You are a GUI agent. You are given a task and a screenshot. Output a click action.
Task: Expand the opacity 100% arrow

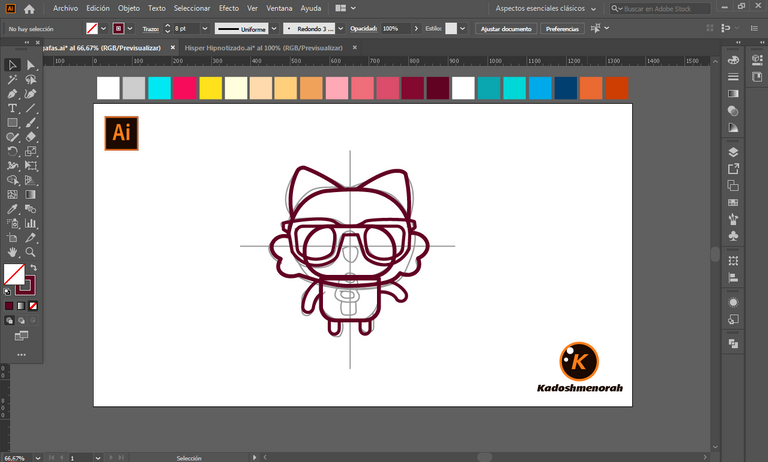[x=416, y=29]
